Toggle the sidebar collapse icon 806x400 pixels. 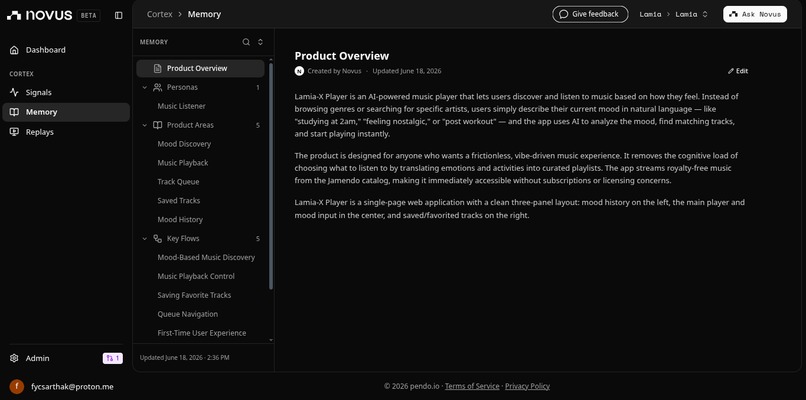[119, 15]
